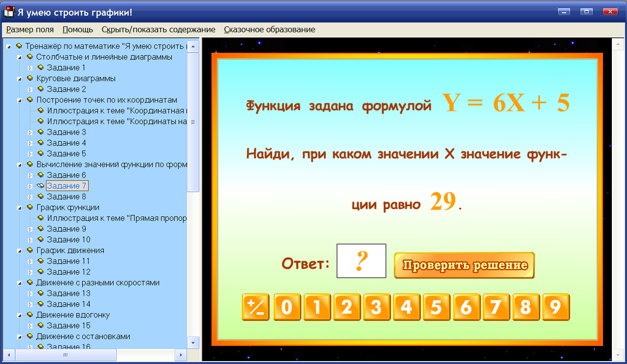
Task: Open the Размер поля menu
Action: click(x=29, y=29)
